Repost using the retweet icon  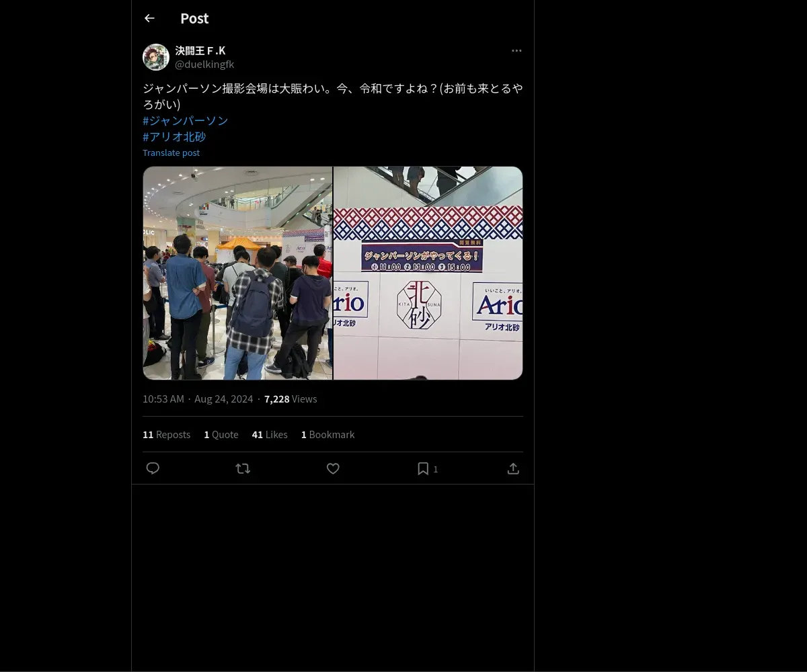[243, 468]
